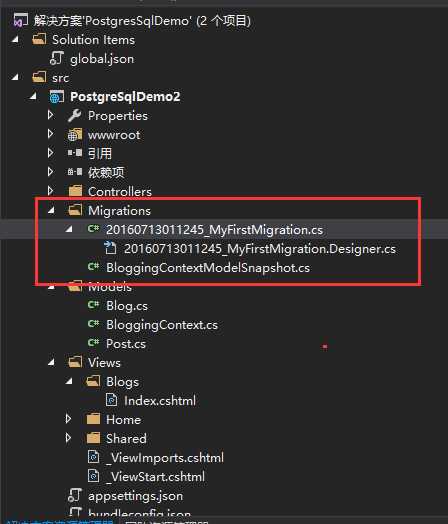Collapse the PostgreSqlDemo2 project node

[x=33, y=97]
